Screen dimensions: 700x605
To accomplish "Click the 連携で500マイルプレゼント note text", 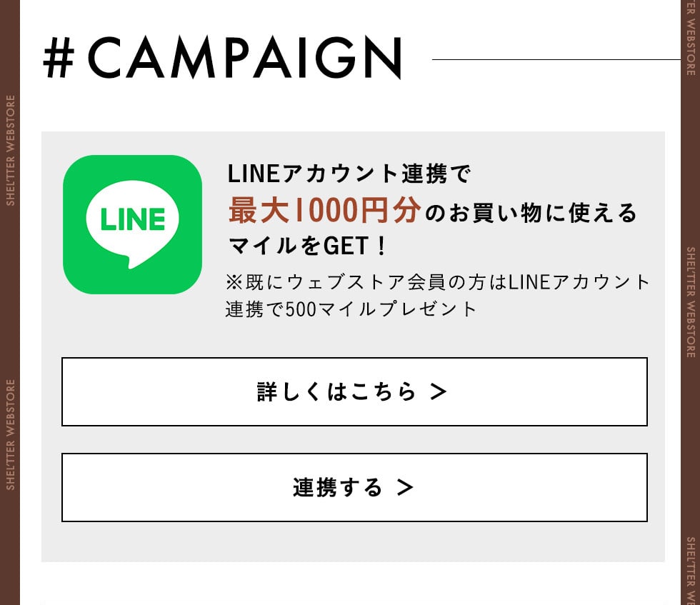I will (351, 309).
